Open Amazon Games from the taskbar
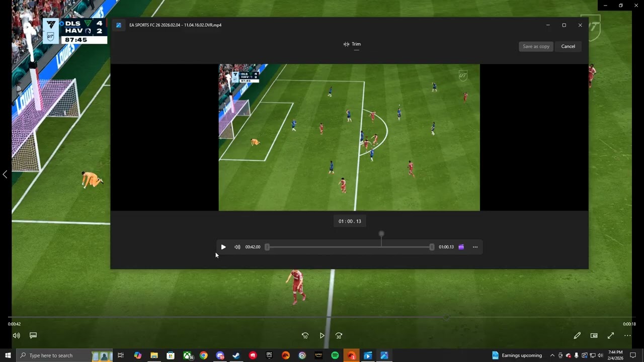The image size is (644, 362). pos(318,355)
